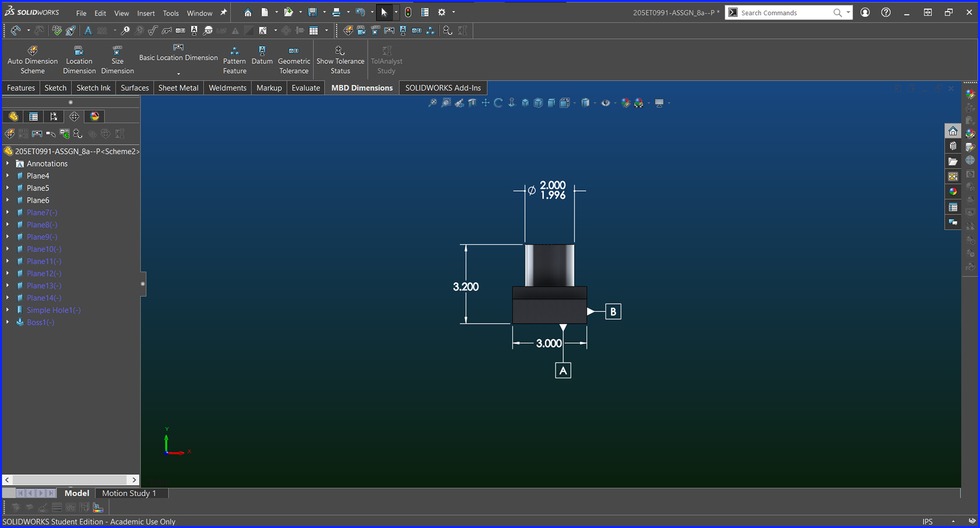This screenshot has width=980, height=528.
Task: Select datum label B
Action: (x=613, y=311)
